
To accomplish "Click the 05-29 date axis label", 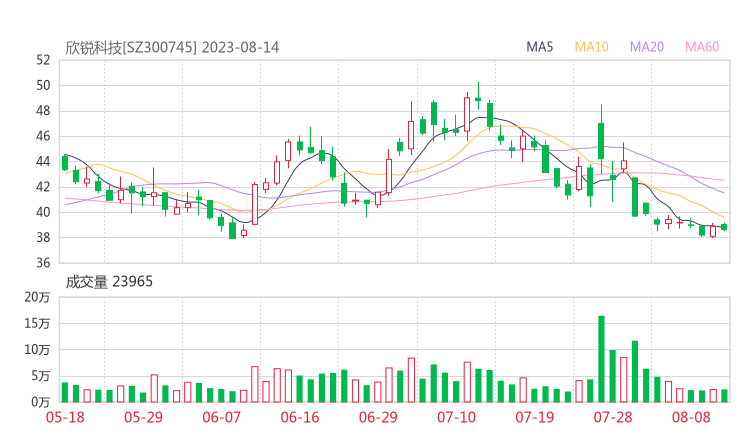I will (143, 417).
